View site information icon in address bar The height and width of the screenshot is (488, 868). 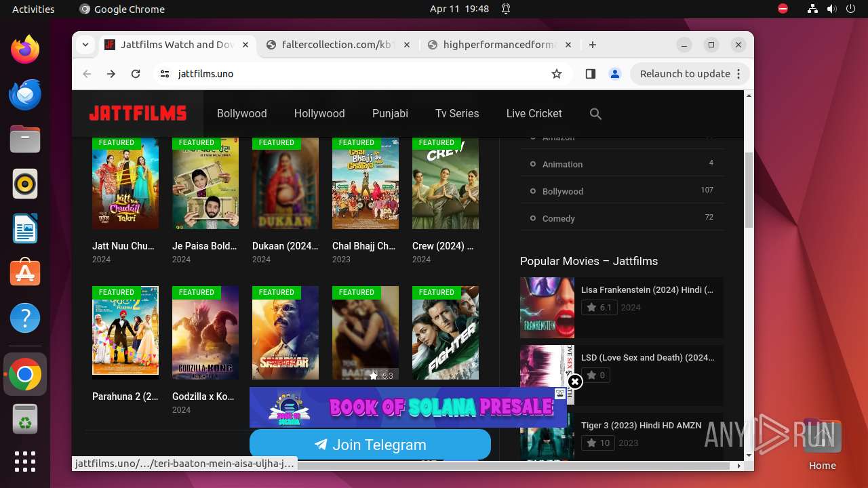(164, 74)
